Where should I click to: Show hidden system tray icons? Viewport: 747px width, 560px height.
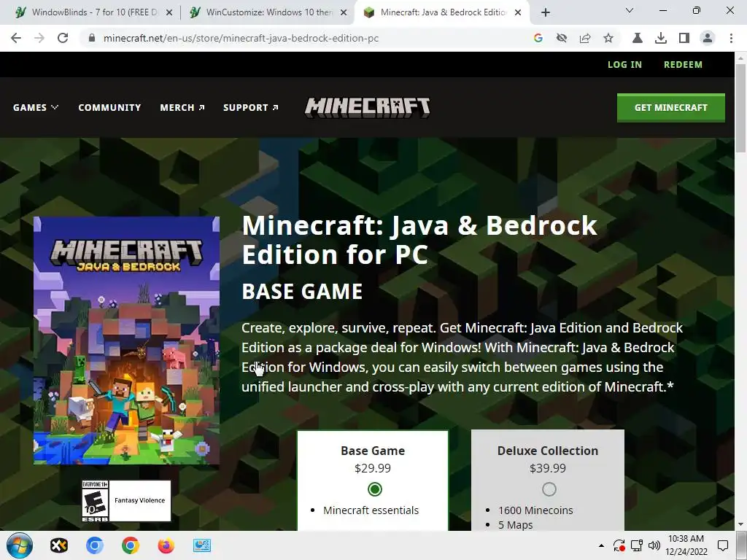601,545
